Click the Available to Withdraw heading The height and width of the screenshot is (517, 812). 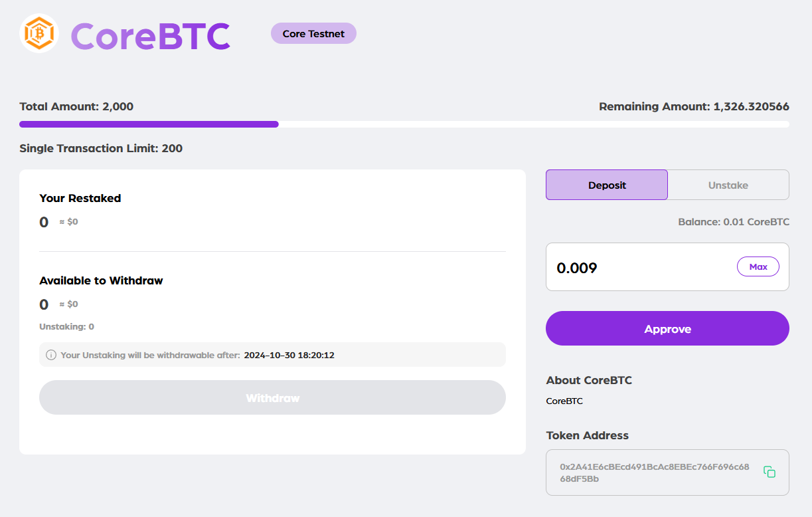pyautogui.click(x=101, y=280)
